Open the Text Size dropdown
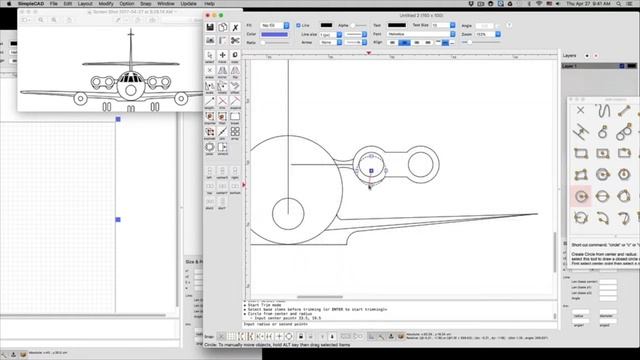 [x=443, y=25]
